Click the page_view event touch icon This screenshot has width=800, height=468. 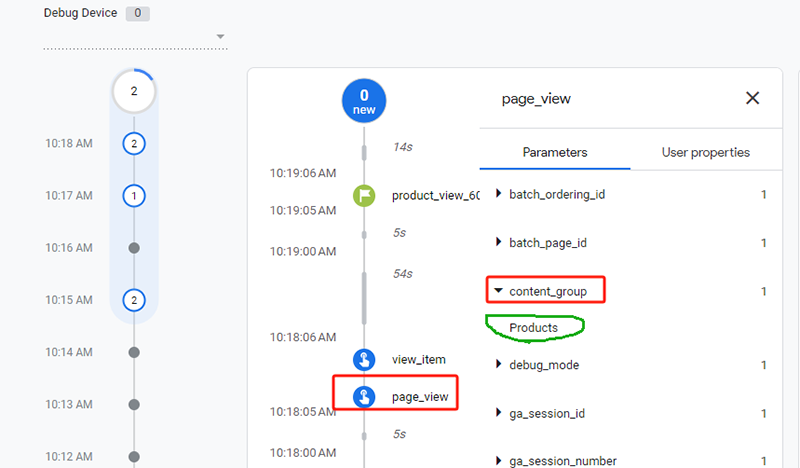pos(364,397)
